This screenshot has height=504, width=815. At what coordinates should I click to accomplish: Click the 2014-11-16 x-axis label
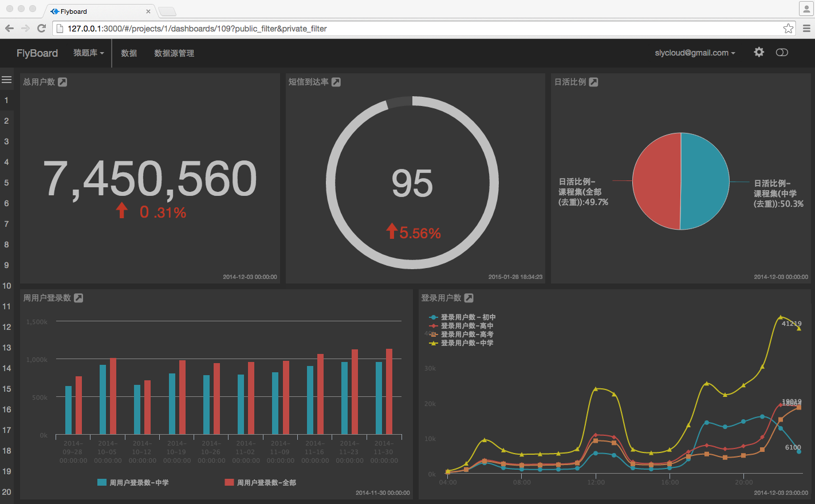click(x=315, y=452)
